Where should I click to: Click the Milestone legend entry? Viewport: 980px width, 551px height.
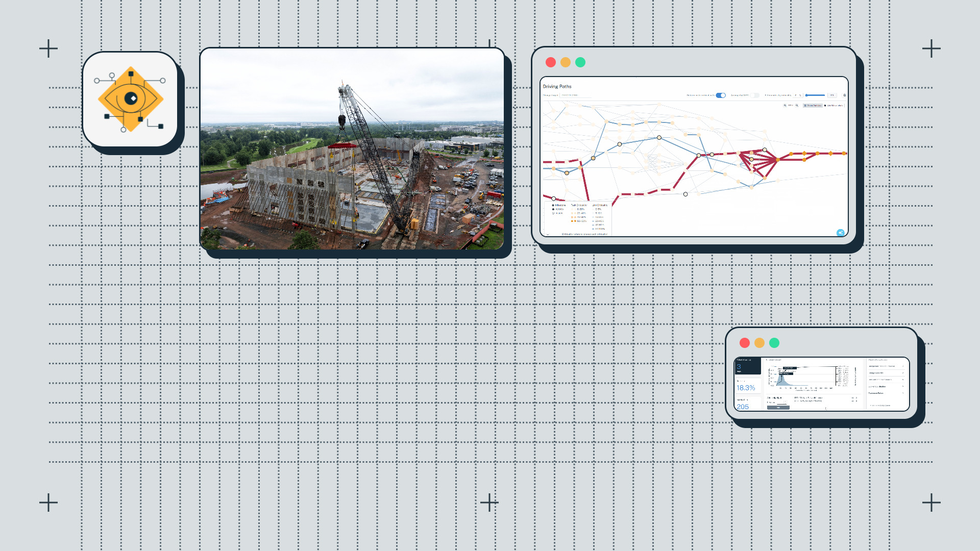click(x=559, y=205)
